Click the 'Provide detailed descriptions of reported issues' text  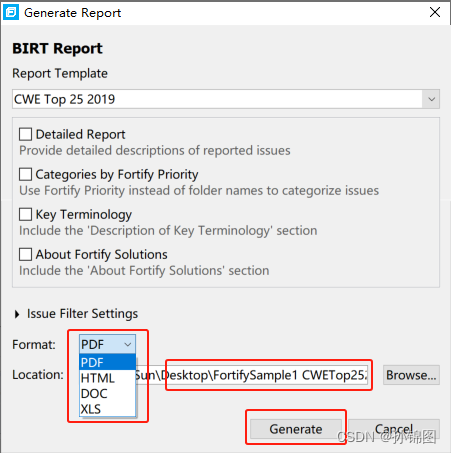[x=155, y=150]
